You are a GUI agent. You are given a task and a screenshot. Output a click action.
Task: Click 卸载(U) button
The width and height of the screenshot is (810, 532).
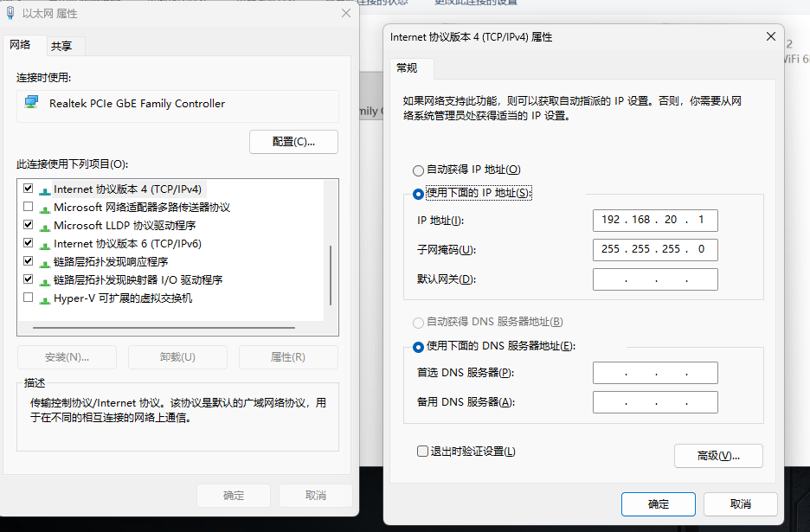[177, 357]
